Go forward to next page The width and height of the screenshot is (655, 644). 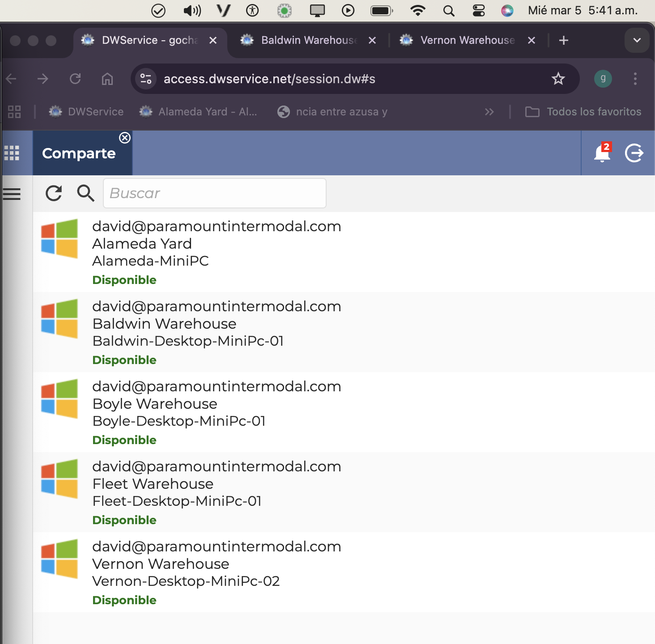[43, 79]
